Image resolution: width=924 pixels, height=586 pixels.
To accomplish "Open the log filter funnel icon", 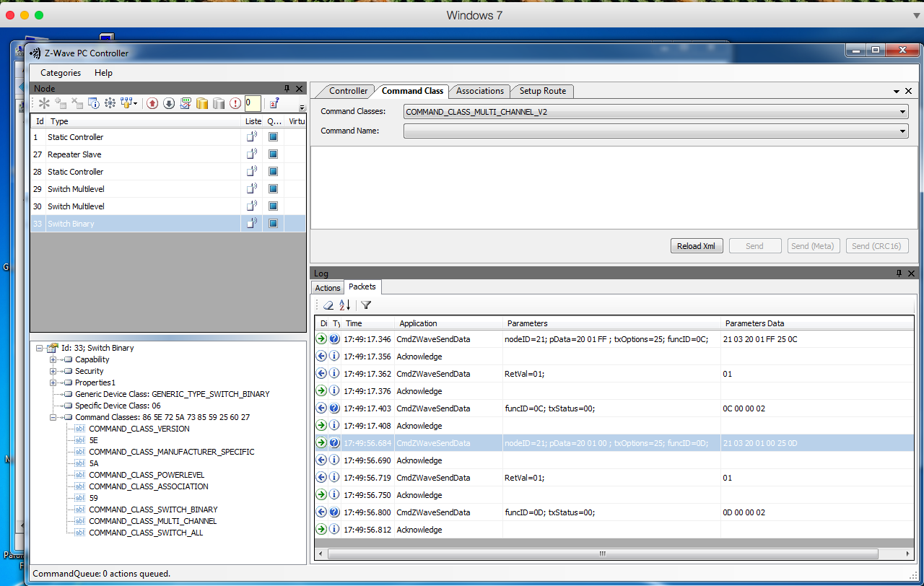I will pos(366,305).
